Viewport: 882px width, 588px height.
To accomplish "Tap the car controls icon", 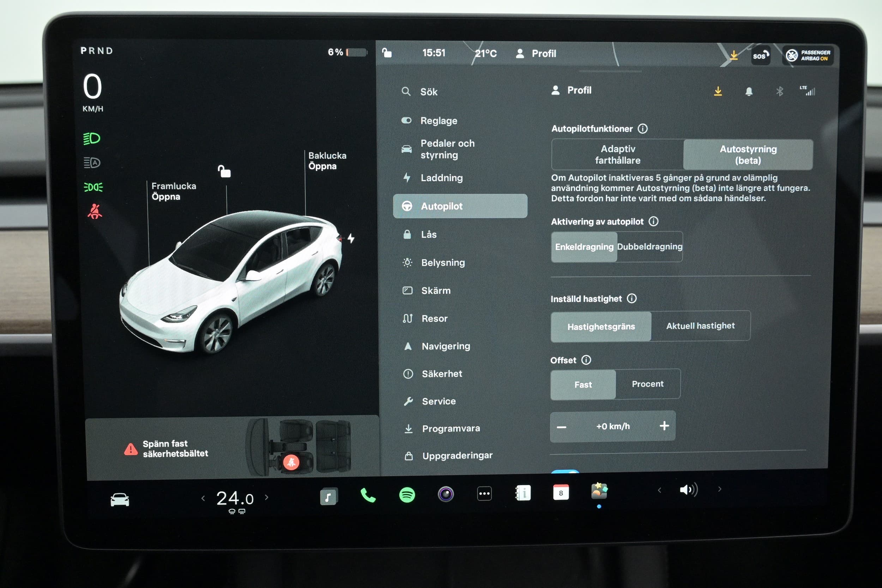I will point(120,500).
